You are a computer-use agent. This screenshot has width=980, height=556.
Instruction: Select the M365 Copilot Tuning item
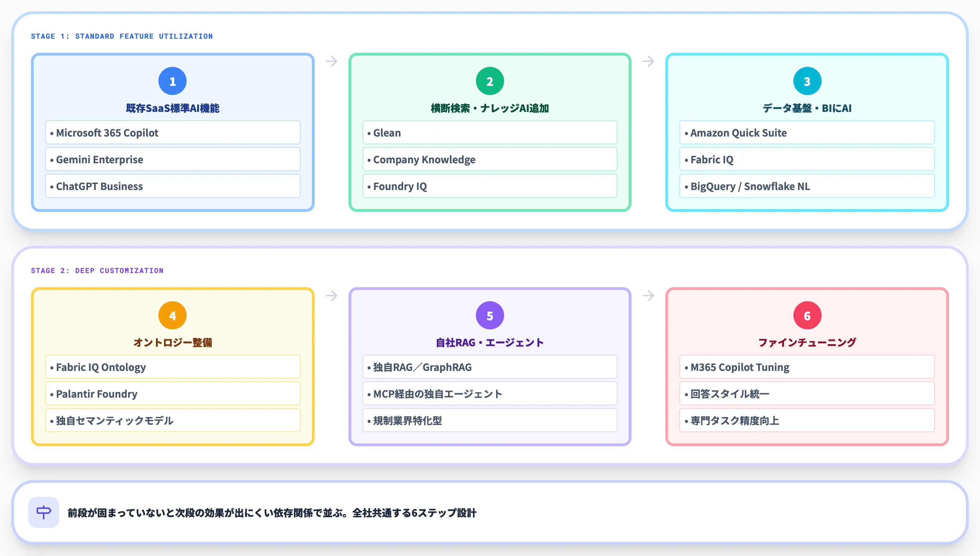click(x=807, y=367)
